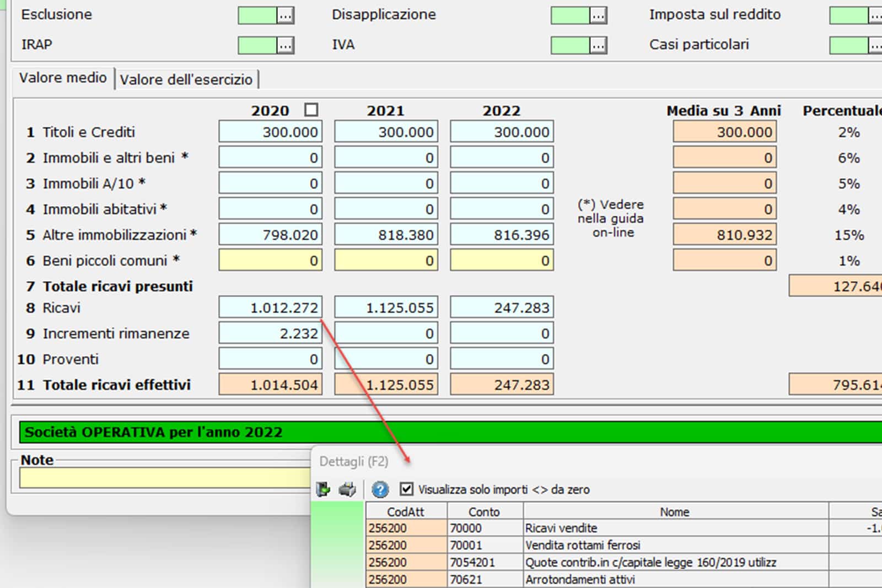This screenshot has height=588, width=882.
Task: Click the ellipsis button beside IRAP
Action: (285, 45)
